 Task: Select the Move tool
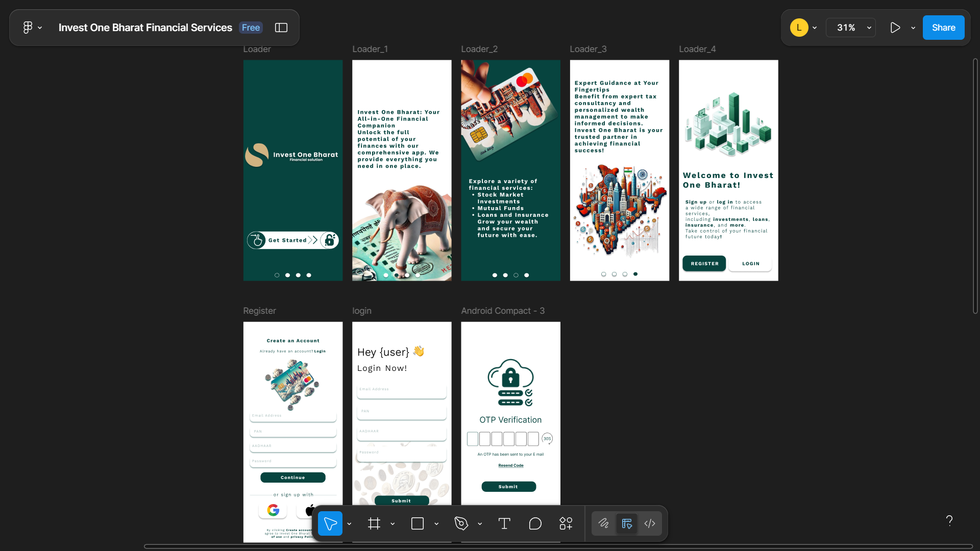pyautogui.click(x=330, y=523)
